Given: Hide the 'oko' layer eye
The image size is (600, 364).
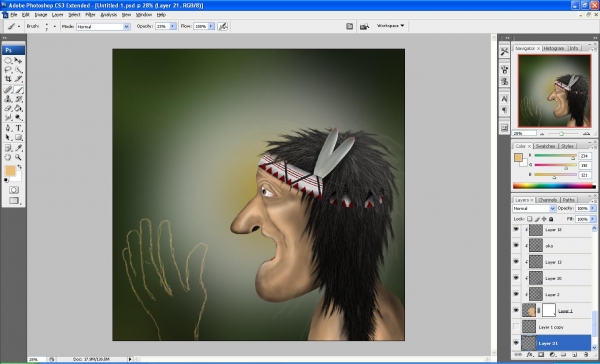Looking at the screenshot, I should (516, 245).
